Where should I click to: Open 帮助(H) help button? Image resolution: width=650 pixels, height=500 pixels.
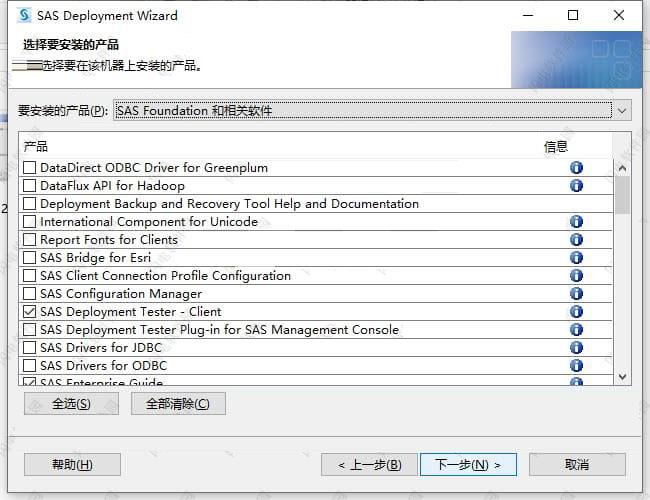point(72,464)
